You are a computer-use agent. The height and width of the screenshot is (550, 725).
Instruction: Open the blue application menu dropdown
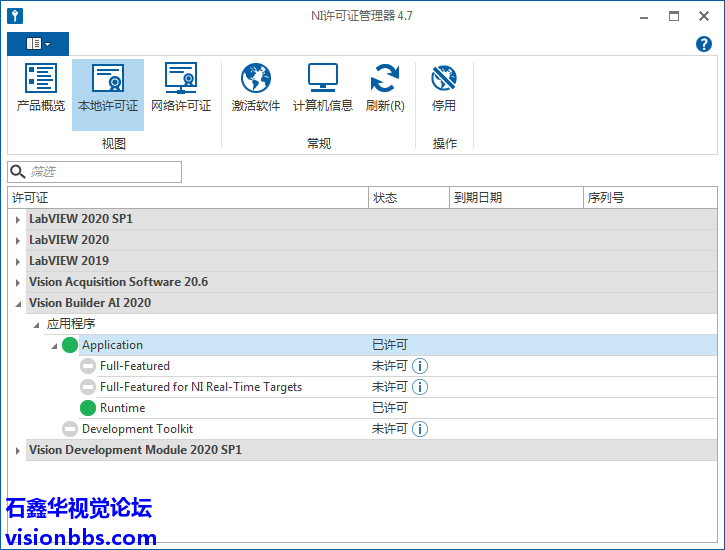click(x=38, y=44)
